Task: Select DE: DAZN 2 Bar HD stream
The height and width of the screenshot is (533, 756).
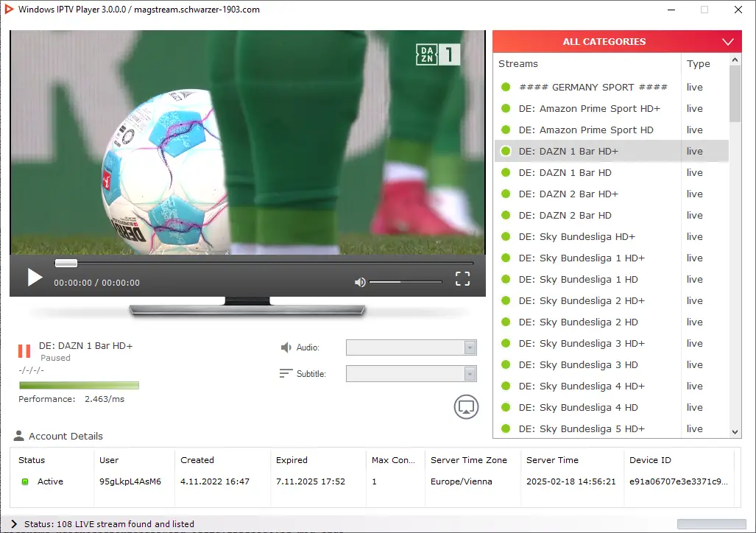Action: [612, 215]
